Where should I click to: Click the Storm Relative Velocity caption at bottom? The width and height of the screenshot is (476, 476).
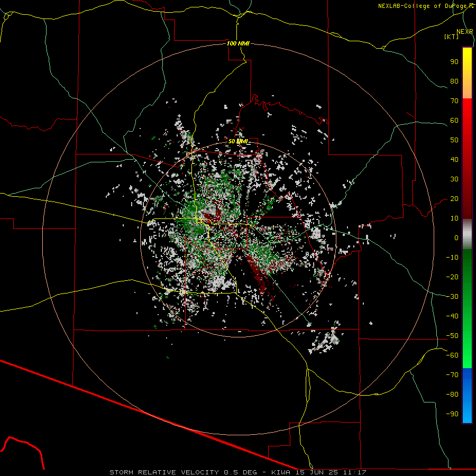click(238, 472)
